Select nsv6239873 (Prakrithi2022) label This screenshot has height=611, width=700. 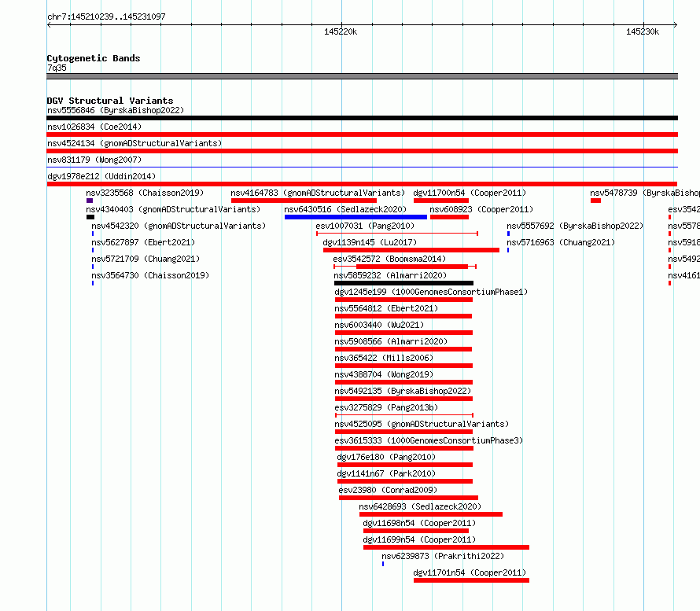(443, 556)
